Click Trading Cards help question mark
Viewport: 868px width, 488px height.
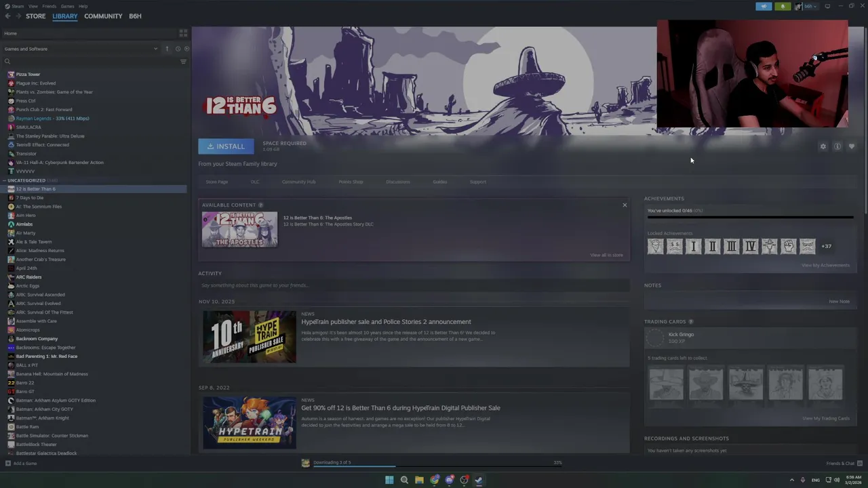(691, 321)
